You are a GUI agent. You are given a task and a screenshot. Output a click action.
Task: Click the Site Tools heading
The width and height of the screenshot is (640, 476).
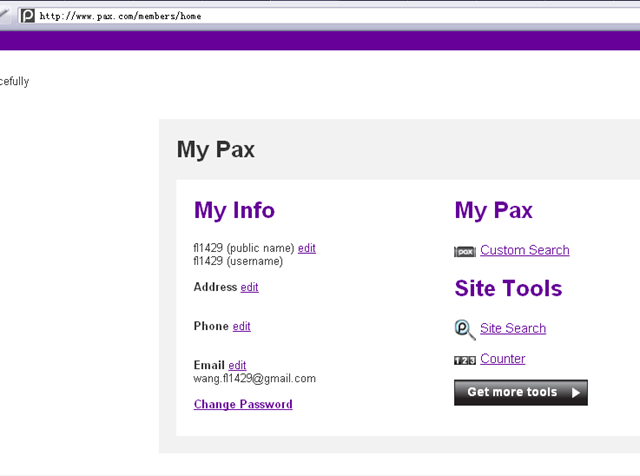pos(508,288)
